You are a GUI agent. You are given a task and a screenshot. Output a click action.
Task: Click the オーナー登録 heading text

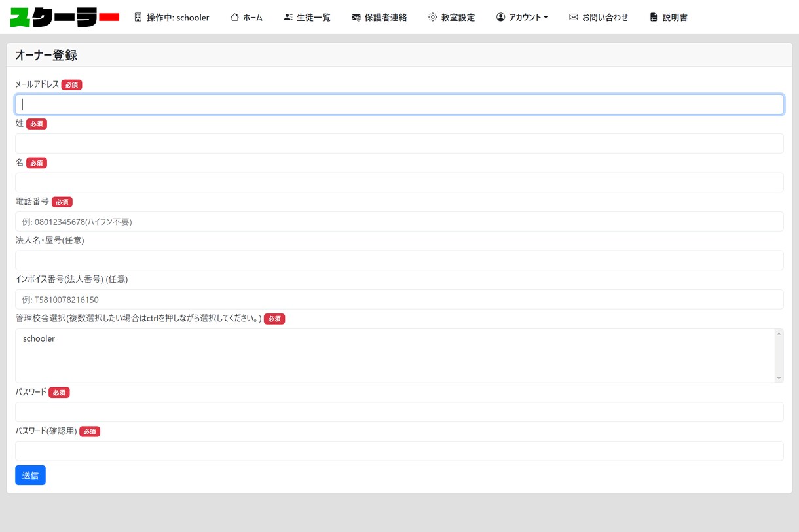46,56
